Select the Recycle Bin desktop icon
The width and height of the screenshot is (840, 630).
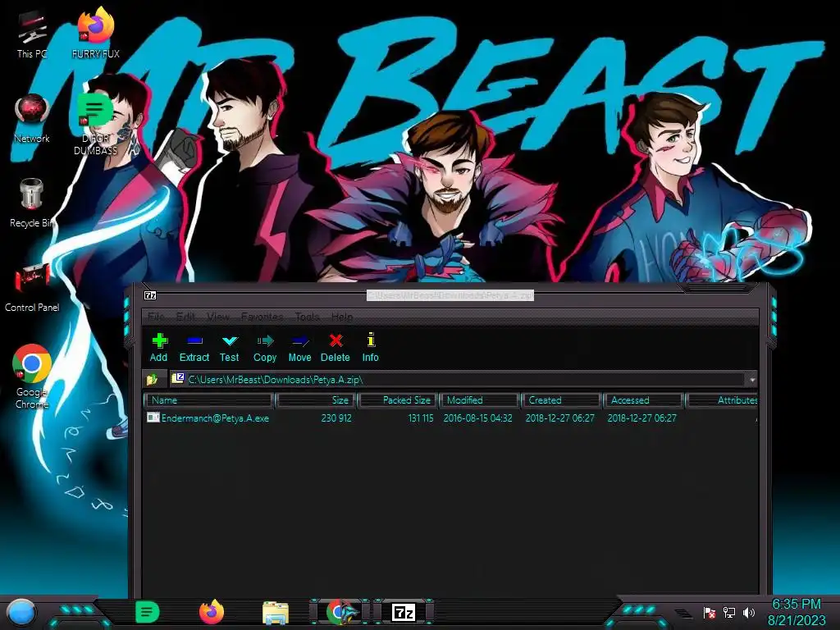[x=32, y=203]
